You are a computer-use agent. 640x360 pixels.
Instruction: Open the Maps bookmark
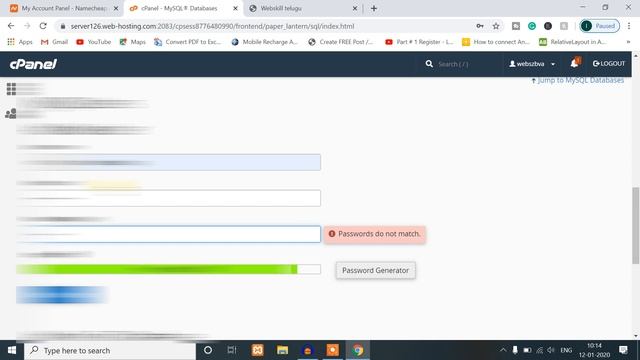tap(132, 42)
